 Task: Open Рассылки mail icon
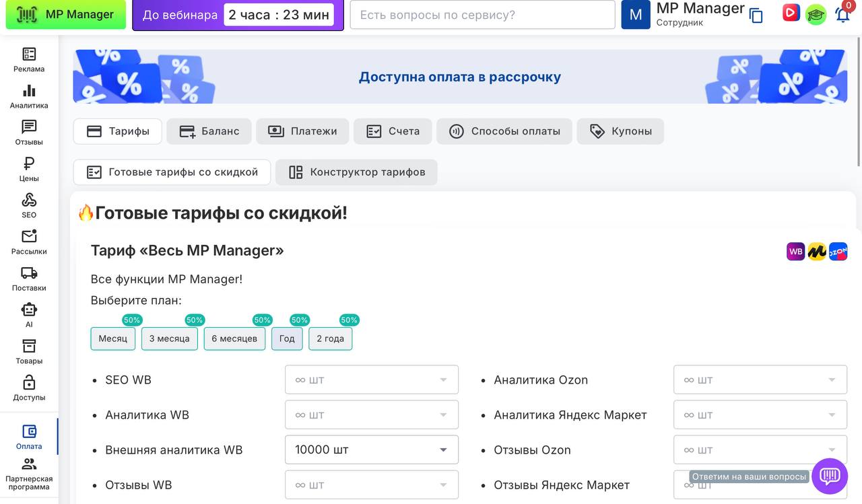29,242
